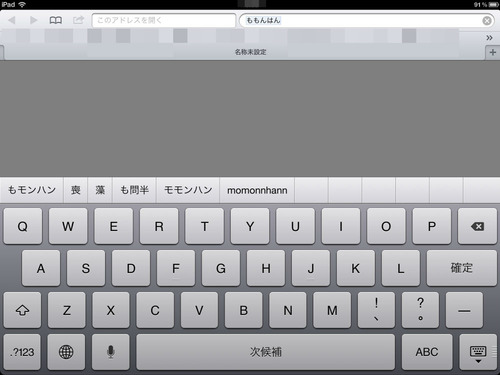Screen dimensions: 500x375
Task: Tap the A key
Action: pyautogui.click(x=41, y=268)
